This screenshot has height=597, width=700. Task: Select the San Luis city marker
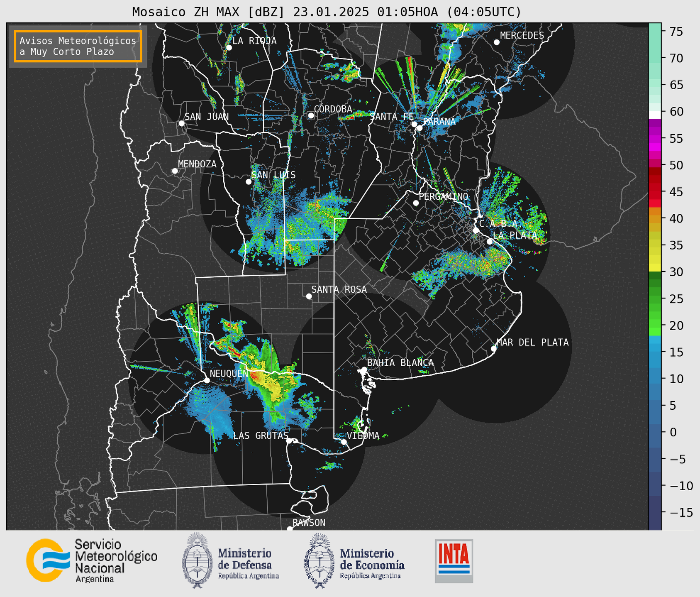click(x=249, y=182)
